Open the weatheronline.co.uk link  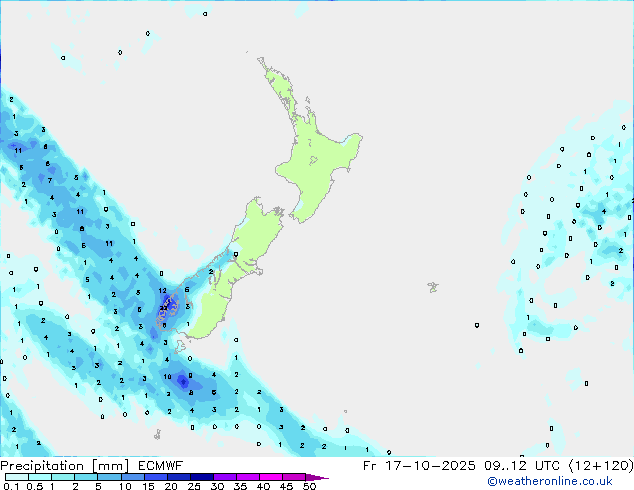pos(550,481)
